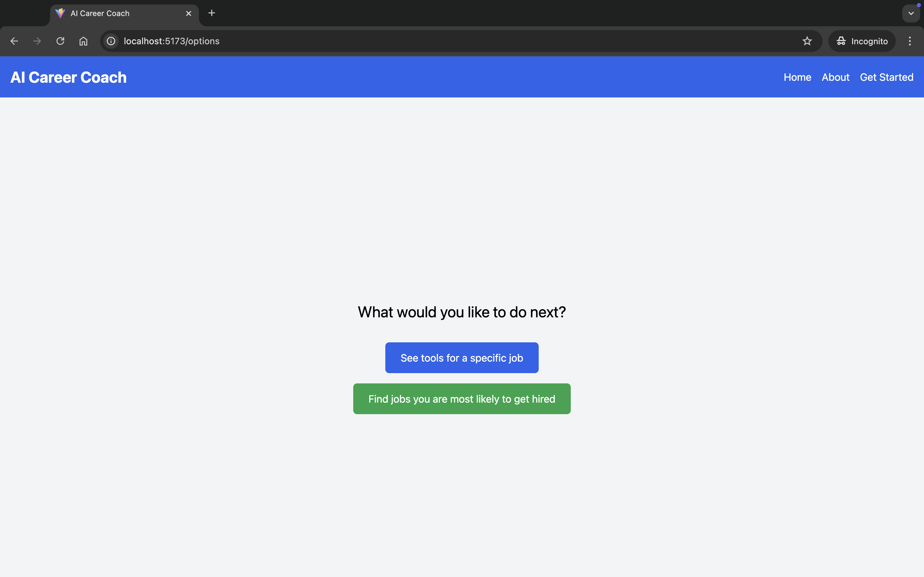Open a new tab with plus icon
The height and width of the screenshot is (577, 924).
(x=211, y=13)
